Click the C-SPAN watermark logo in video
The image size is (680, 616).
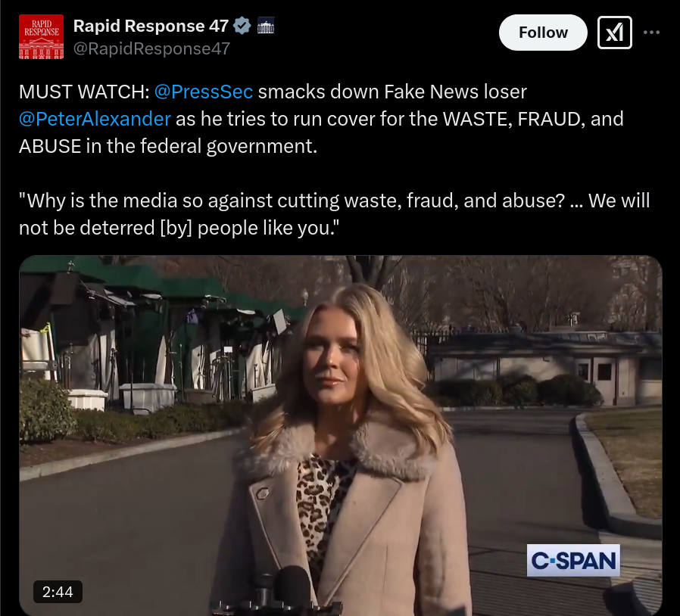(573, 560)
